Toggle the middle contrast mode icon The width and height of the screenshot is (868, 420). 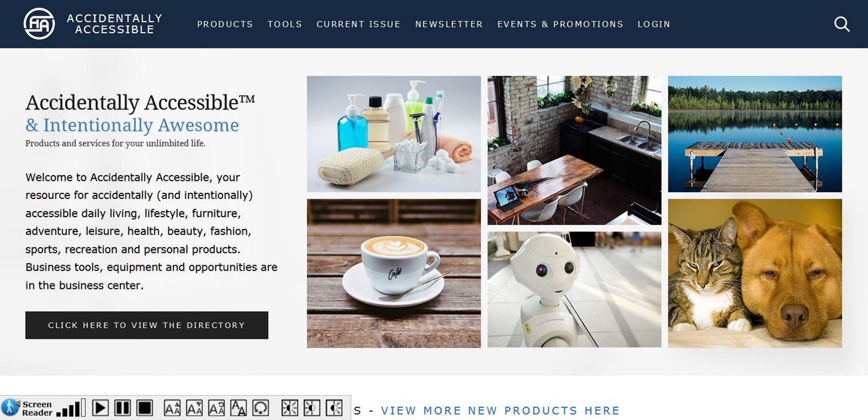pos(312,408)
